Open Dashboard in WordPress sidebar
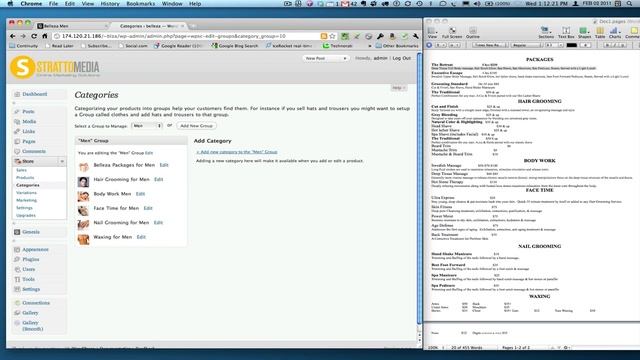Screen dimensions: 640x360 pyautogui.click(x=35, y=94)
